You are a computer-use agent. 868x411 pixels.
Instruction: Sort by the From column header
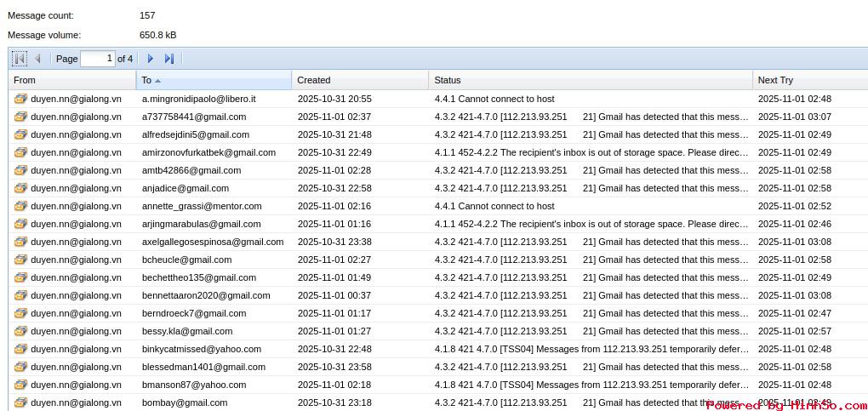[72, 80]
